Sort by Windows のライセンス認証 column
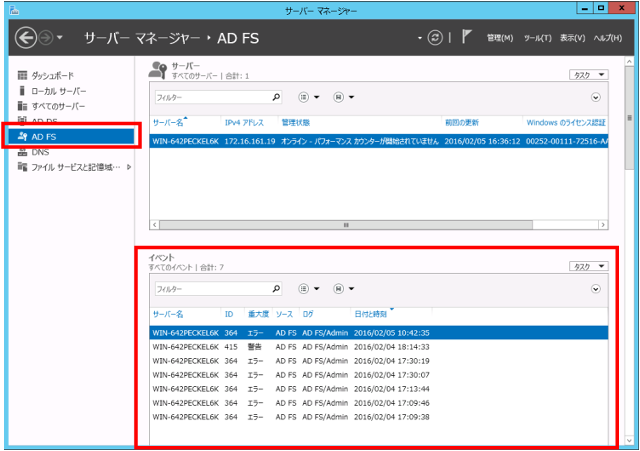 pos(566,122)
